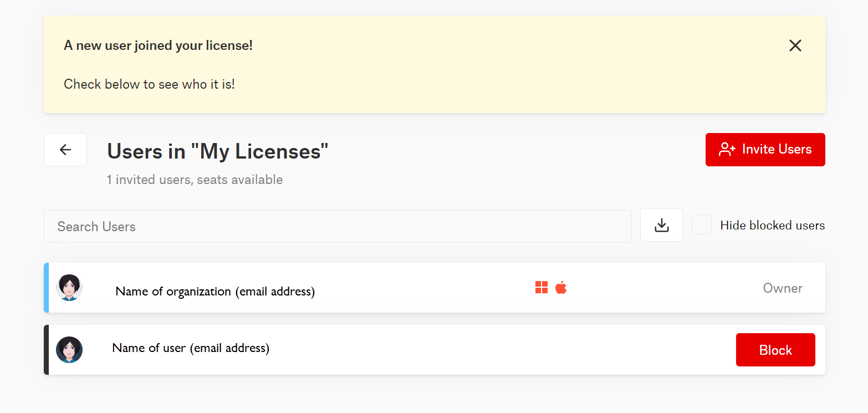
Task: Click 'A new user joined your license!' heading
Action: tap(158, 45)
